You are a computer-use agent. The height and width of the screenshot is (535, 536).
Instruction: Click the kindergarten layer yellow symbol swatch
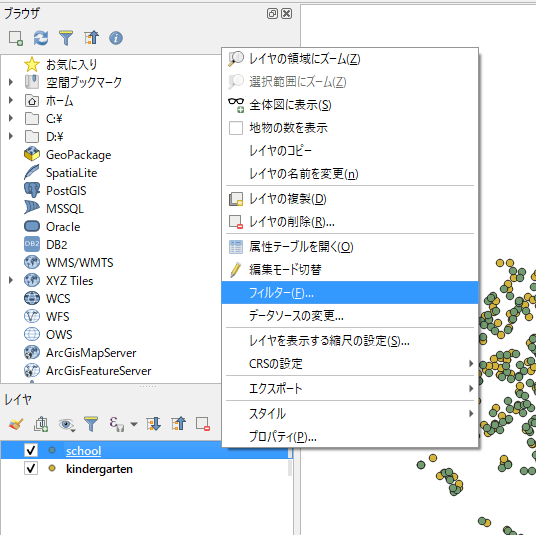point(52,468)
